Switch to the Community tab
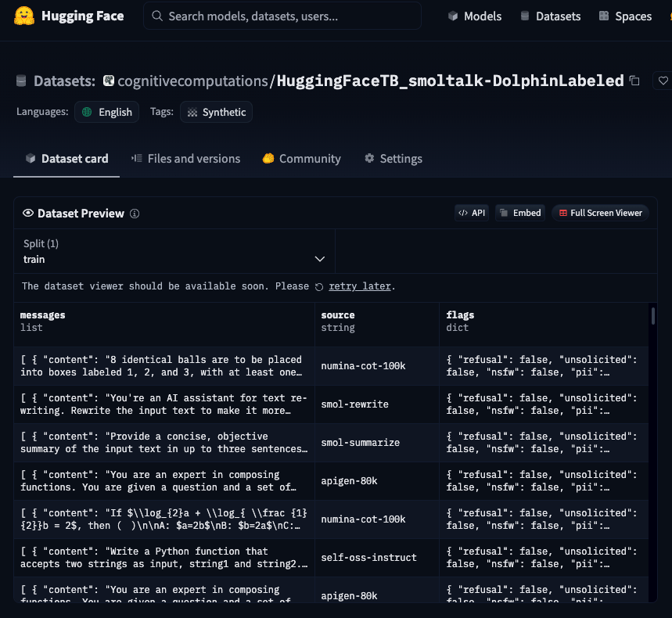Viewport: 672px width, 618px height. 302,159
